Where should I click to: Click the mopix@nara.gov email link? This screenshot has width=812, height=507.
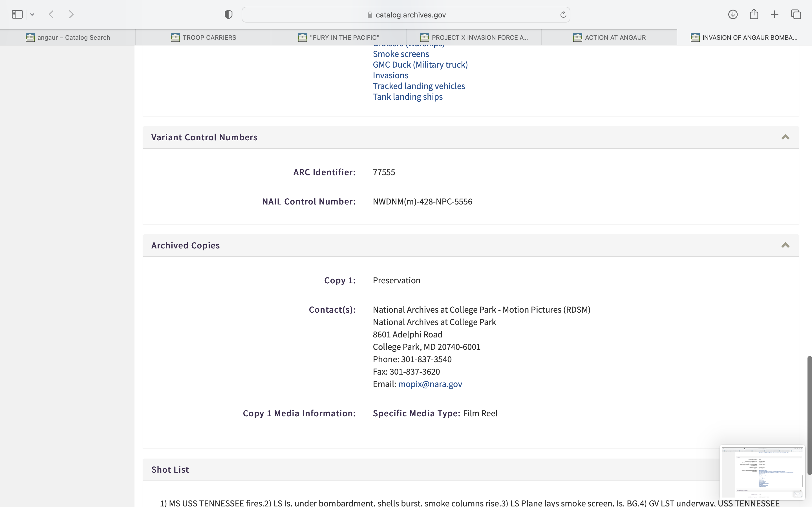(x=430, y=384)
